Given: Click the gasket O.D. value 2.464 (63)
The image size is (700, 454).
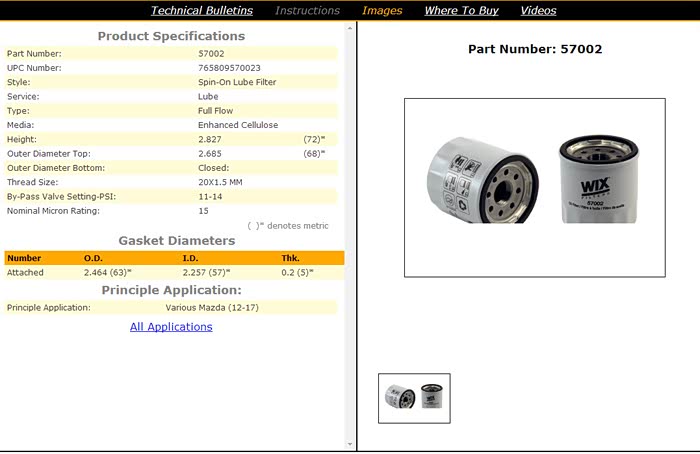Looking at the screenshot, I should pyautogui.click(x=108, y=272).
